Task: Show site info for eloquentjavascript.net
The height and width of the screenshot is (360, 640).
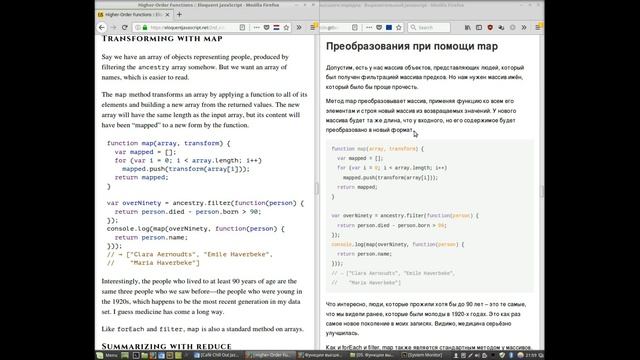Action: tap(138, 27)
